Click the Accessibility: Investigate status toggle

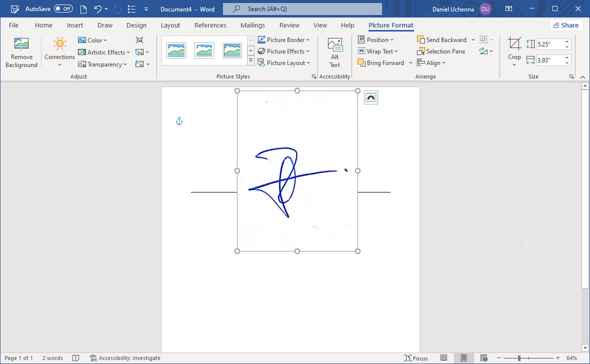(x=125, y=358)
